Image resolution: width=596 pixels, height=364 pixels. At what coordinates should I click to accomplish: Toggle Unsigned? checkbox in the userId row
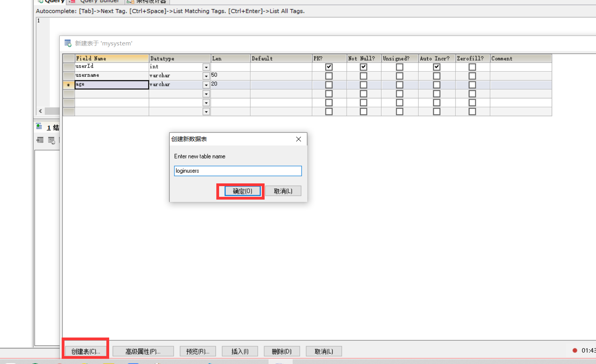[399, 67]
